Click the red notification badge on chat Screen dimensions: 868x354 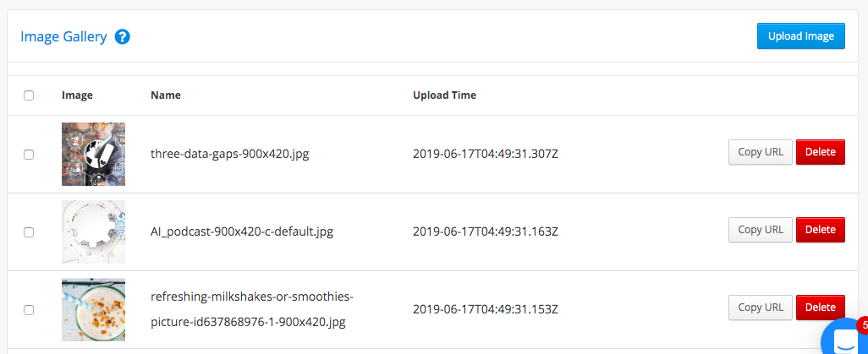click(862, 326)
